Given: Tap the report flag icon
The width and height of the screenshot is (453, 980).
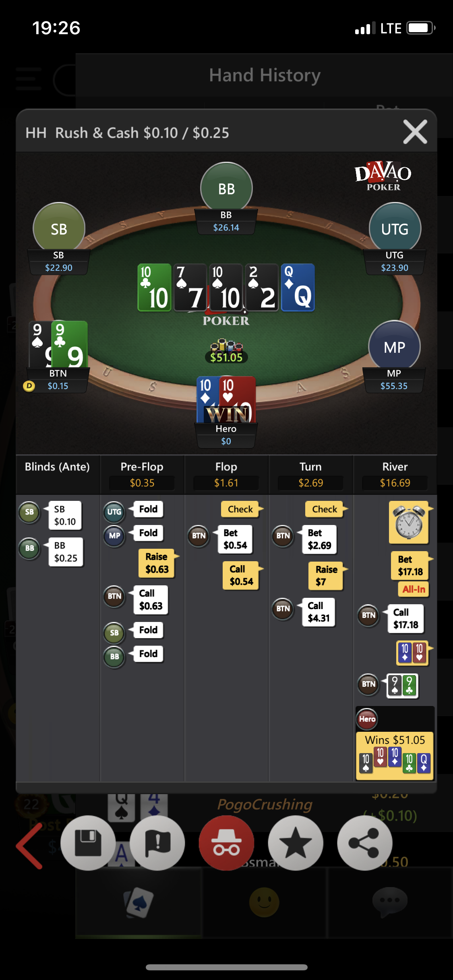Looking at the screenshot, I should tap(157, 843).
